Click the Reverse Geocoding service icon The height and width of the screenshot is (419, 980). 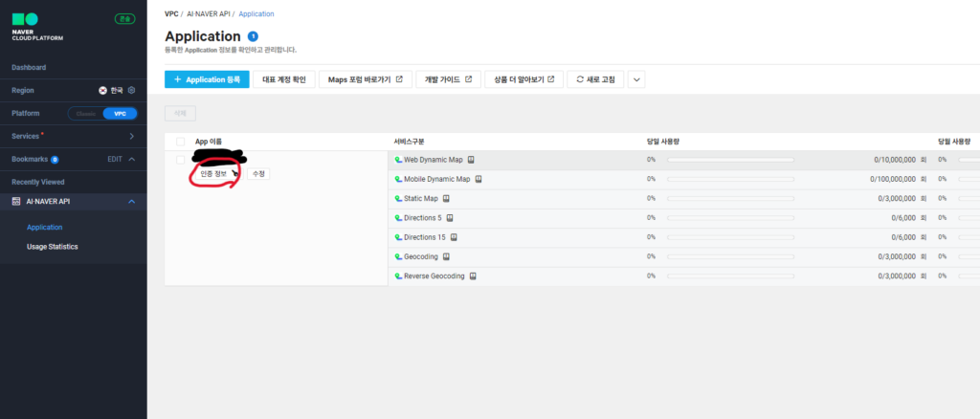click(398, 276)
